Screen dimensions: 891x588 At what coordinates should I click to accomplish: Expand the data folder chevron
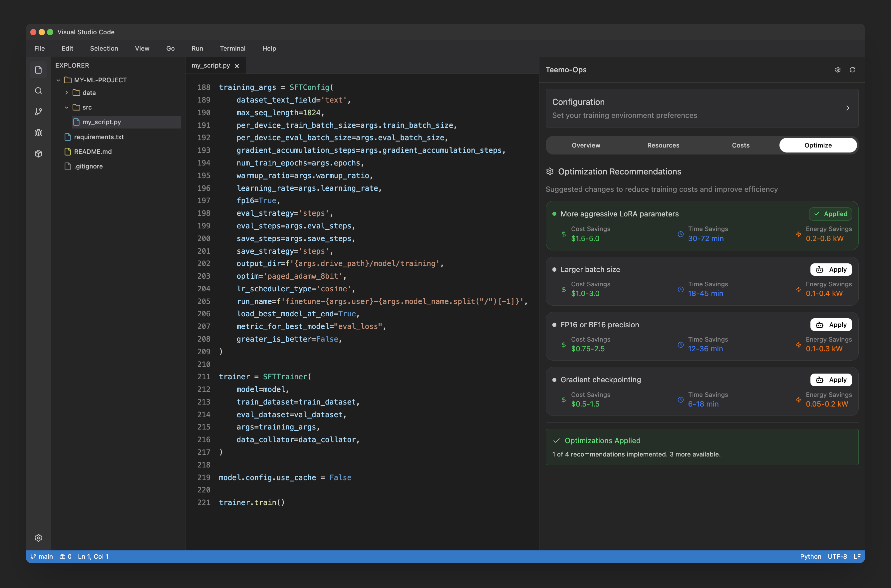pos(67,93)
